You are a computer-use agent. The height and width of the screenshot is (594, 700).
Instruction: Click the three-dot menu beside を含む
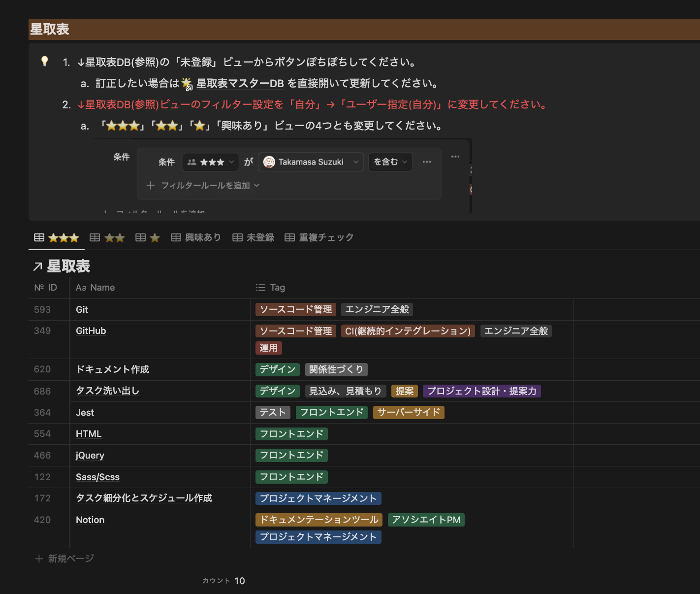[x=427, y=162]
